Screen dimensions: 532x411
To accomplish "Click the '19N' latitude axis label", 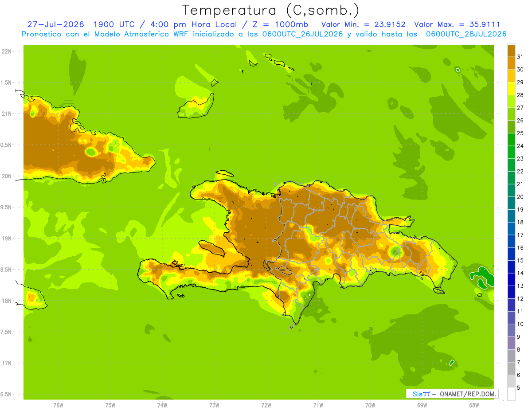I will tap(7, 239).
